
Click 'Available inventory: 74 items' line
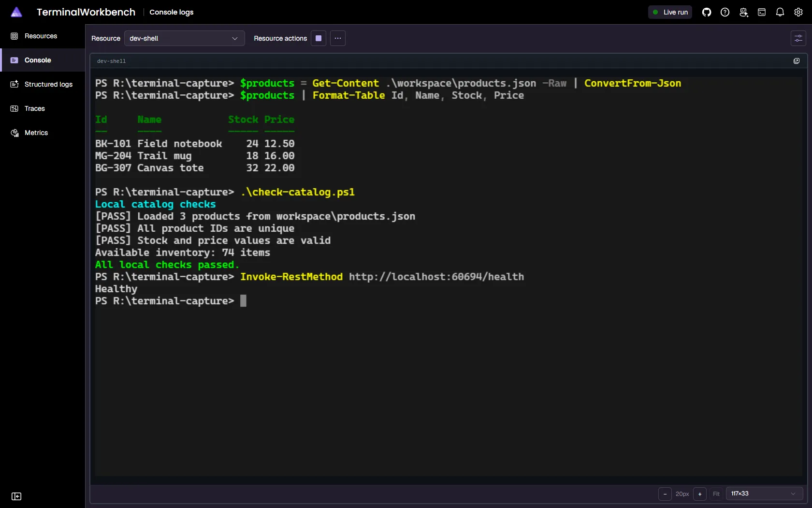pyautogui.click(x=183, y=253)
